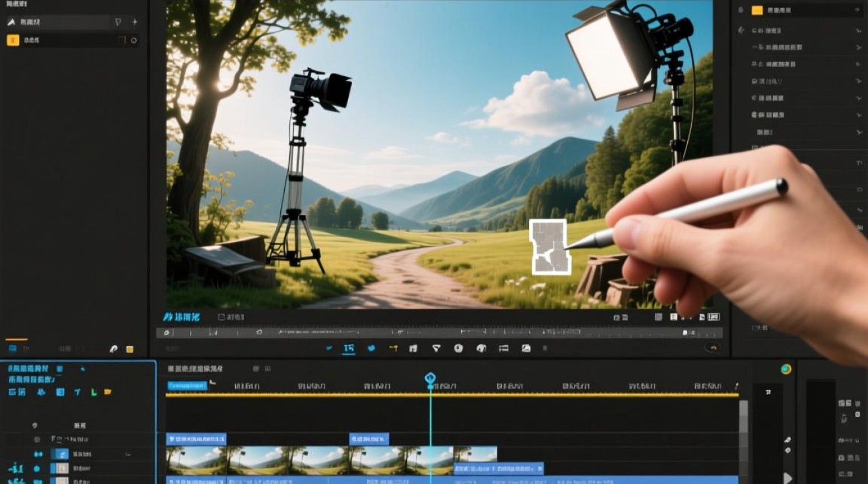Click the yellow marker icon below the preview
Viewport: 868px width, 484px height.
393,348
